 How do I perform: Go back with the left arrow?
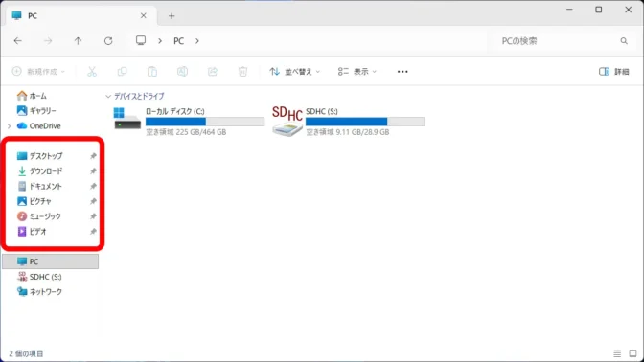(x=17, y=40)
